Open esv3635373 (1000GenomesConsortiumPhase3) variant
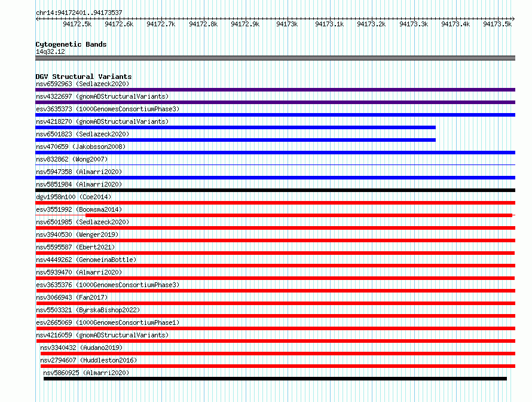532x402 pixels. click(108, 109)
